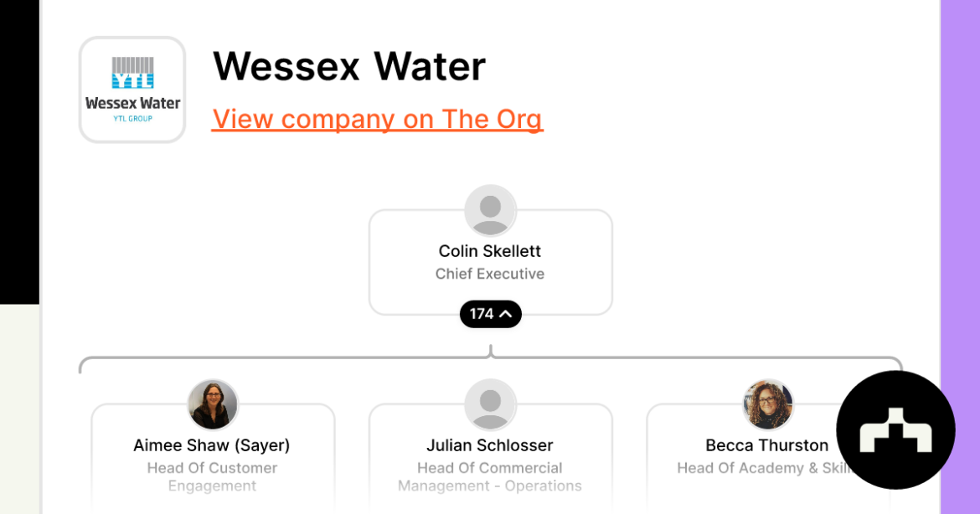The image size is (980, 514).
Task: Click the gray person silhouette above Colin Skellett
Action: [x=489, y=211]
